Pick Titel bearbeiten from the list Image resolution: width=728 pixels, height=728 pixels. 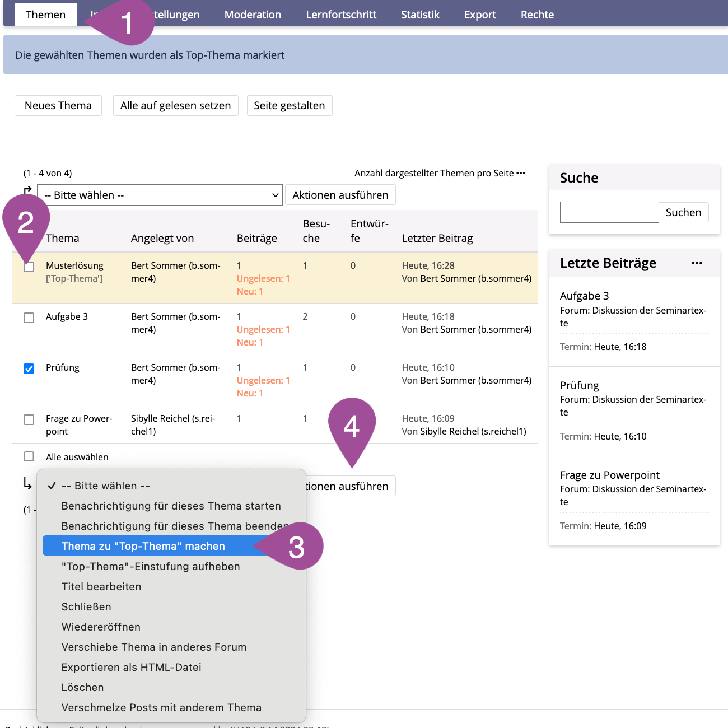point(101,586)
